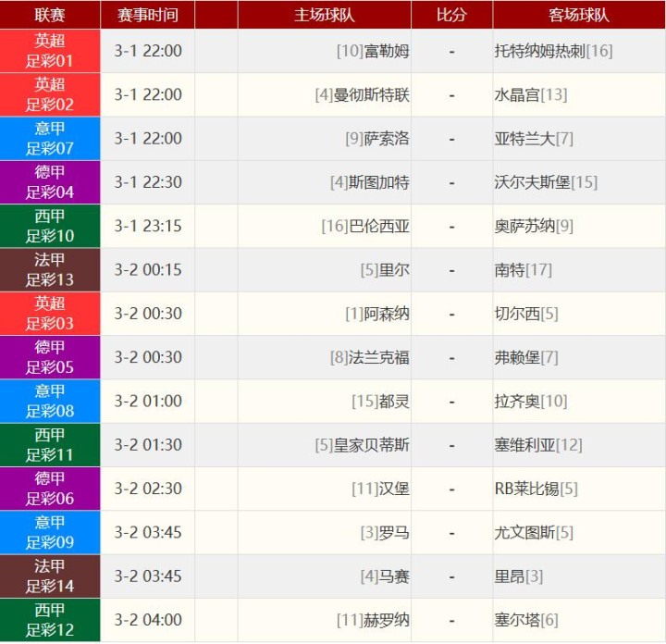The image size is (666, 644).
Task: Click away team 弗赖堡[7]
Action: [x=526, y=358]
